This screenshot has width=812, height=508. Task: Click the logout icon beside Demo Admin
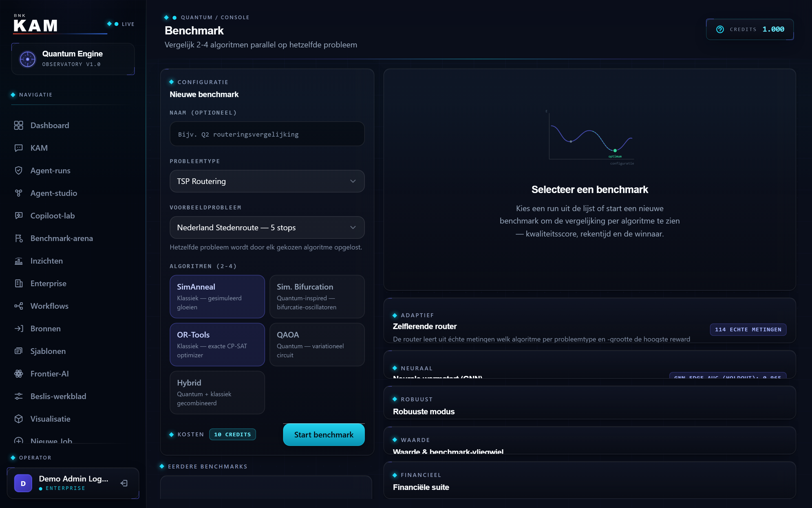coord(124,483)
